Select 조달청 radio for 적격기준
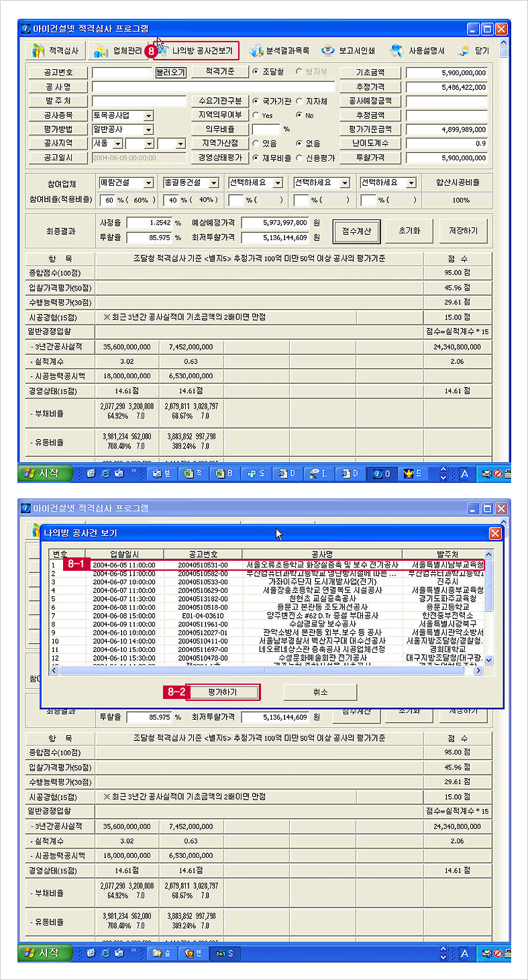 (x=256, y=71)
